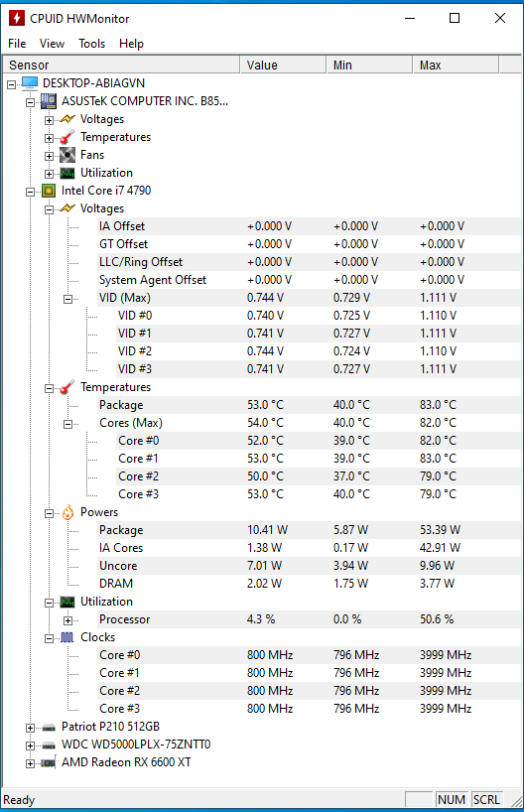This screenshot has height=812, width=524.
Task: Click the WDC WD5000LPLX drive icon
Action: [x=49, y=745]
